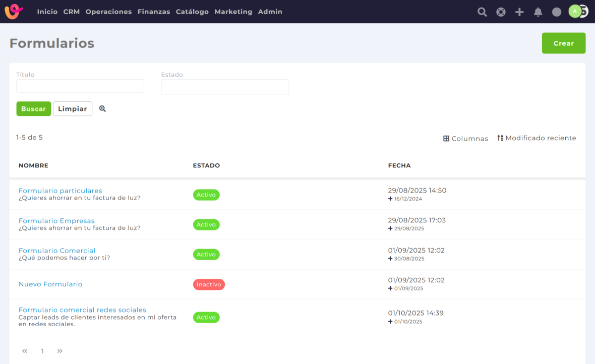
Task: Open the Finanzas menu
Action: 154,12
